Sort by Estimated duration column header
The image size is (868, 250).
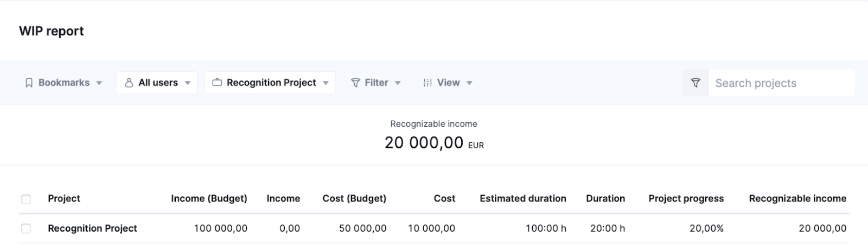pyautogui.click(x=523, y=199)
